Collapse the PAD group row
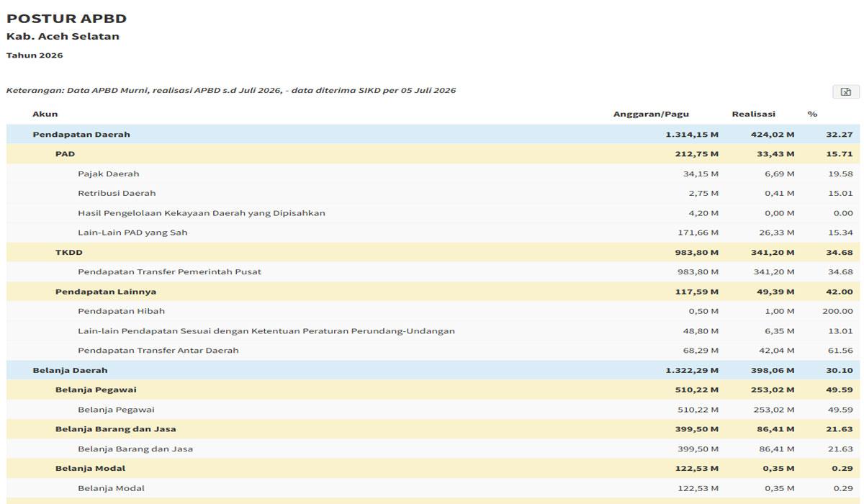This screenshot has height=504, width=864. (x=433, y=153)
